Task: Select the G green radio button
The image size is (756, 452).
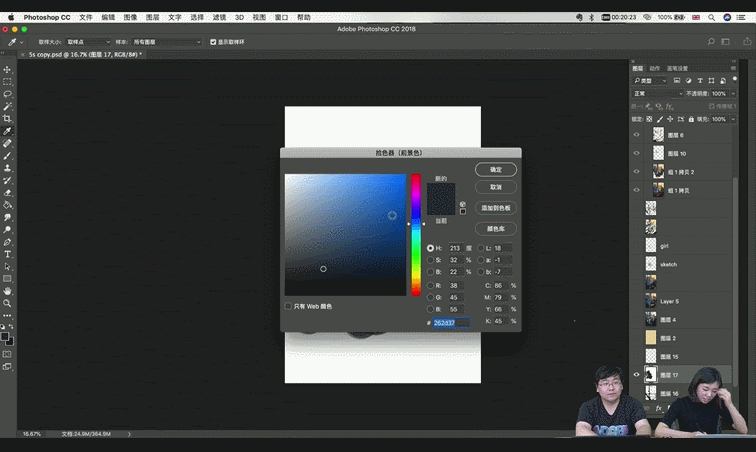Action: 431,298
